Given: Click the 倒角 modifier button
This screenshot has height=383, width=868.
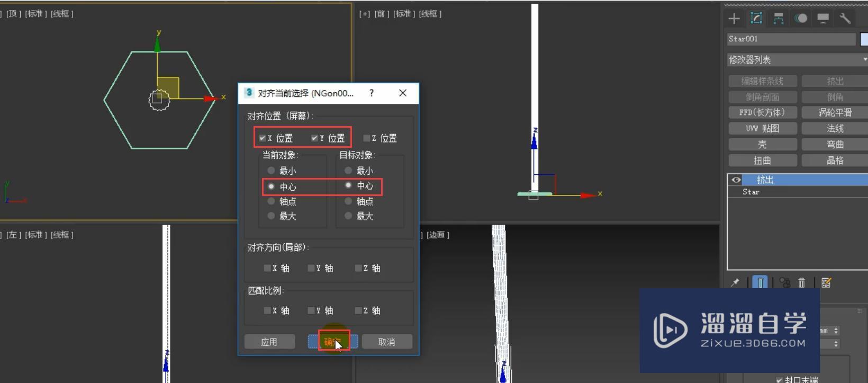Looking at the screenshot, I should click(835, 97).
